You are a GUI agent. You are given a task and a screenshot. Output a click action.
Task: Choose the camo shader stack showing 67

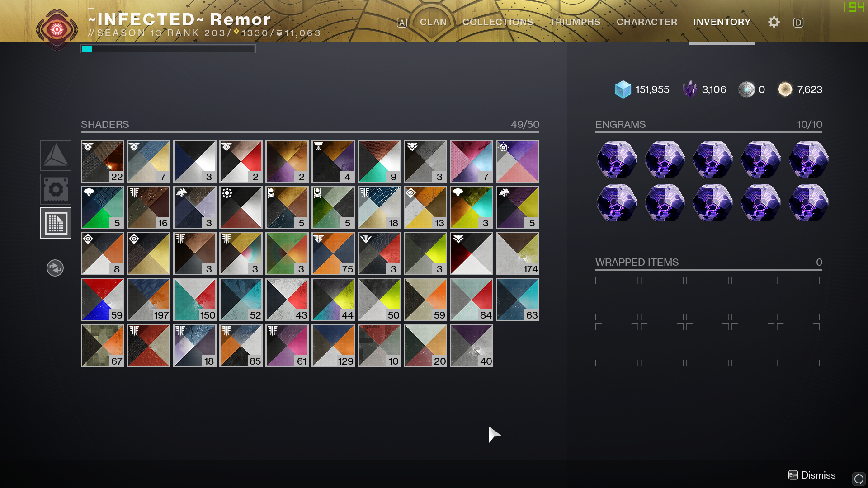pyautogui.click(x=103, y=346)
